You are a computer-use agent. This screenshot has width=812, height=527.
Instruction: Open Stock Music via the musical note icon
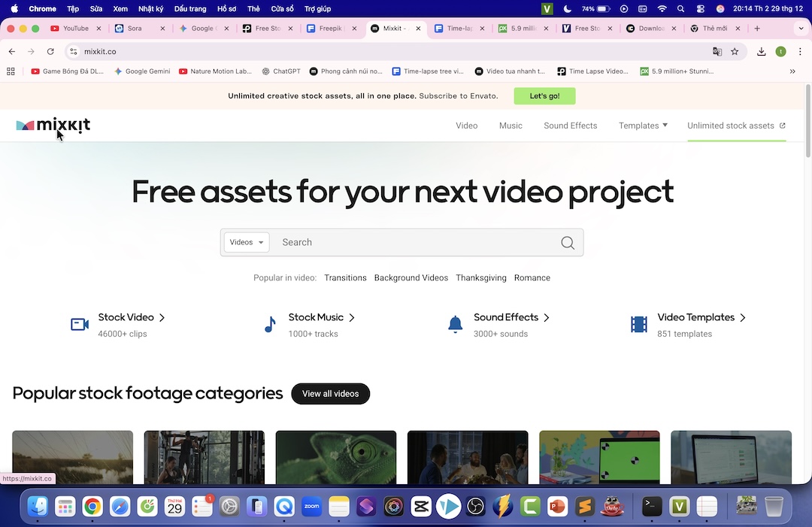click(x=269, y=323)
